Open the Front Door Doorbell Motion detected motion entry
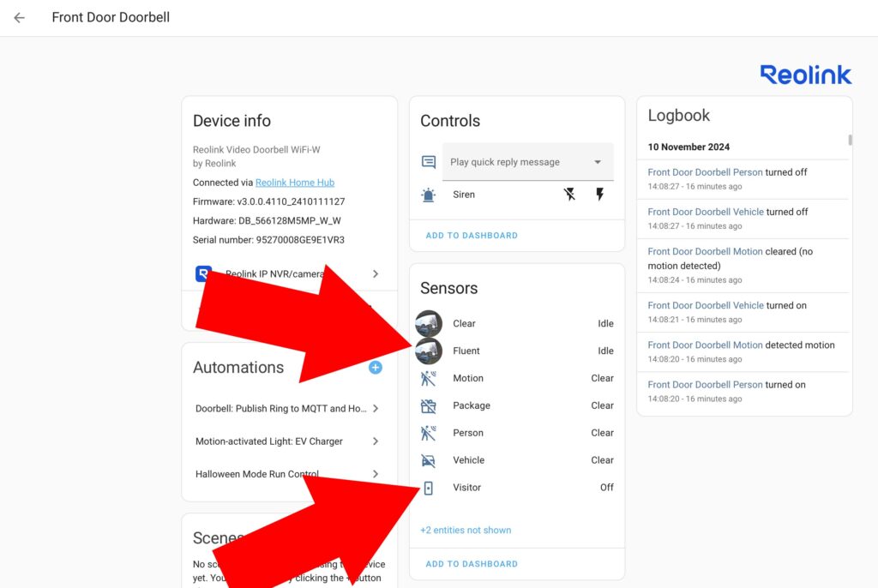Viewport: 878px width, 588px height. point(743,352)
